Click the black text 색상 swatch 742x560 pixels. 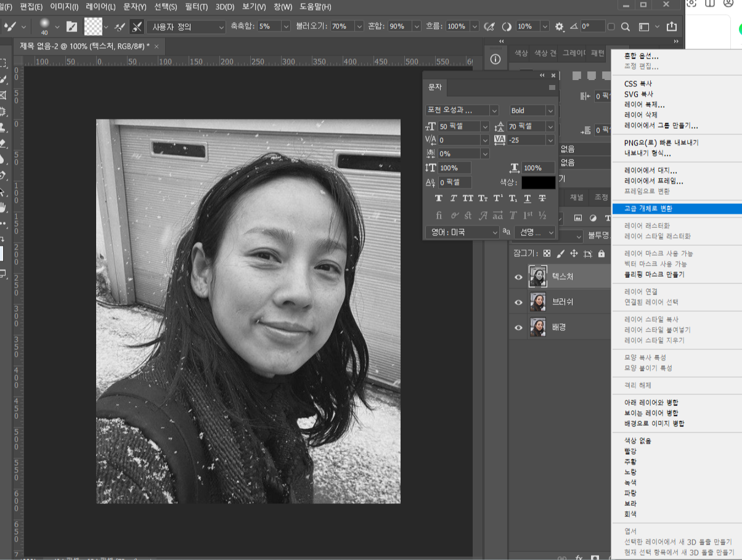click(x=538, y=182)
